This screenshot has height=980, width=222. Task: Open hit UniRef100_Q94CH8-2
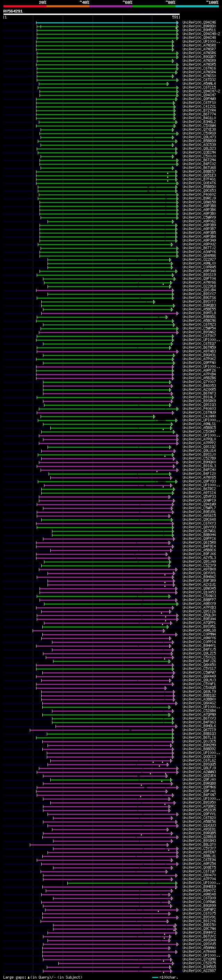201,34
